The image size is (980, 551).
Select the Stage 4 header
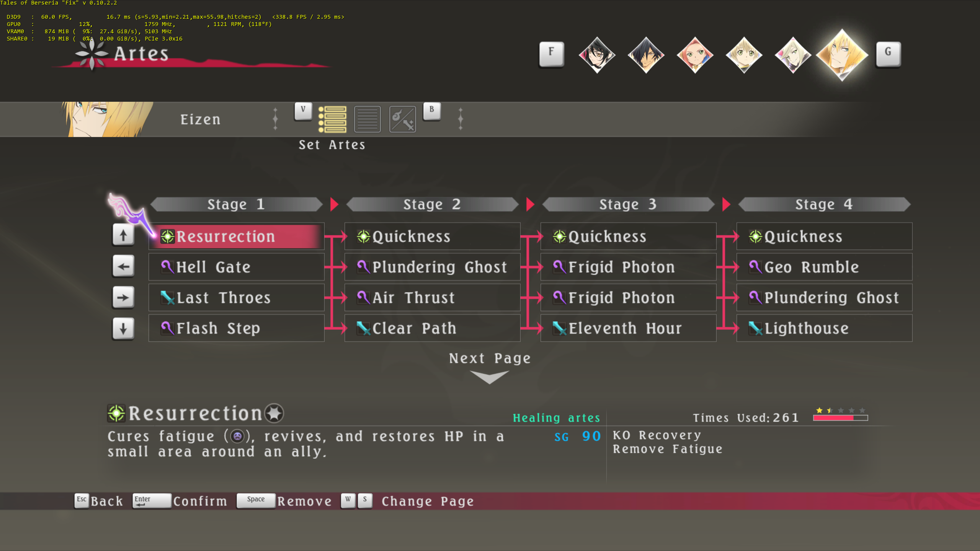824,204
